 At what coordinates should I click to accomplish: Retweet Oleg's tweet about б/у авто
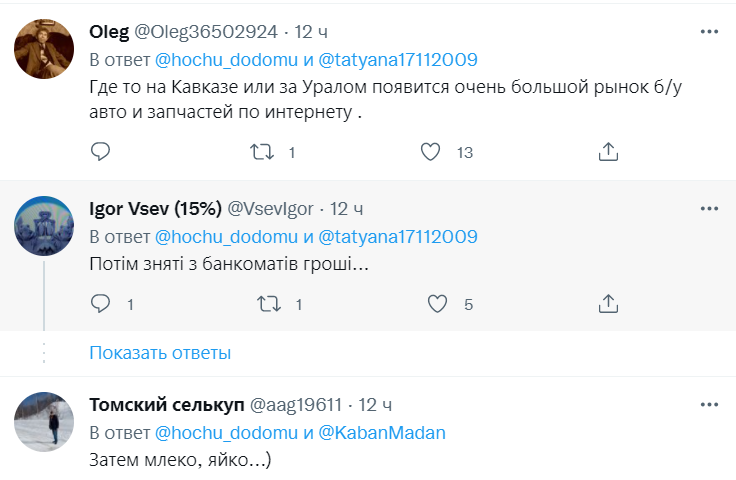tap(262, 152)
